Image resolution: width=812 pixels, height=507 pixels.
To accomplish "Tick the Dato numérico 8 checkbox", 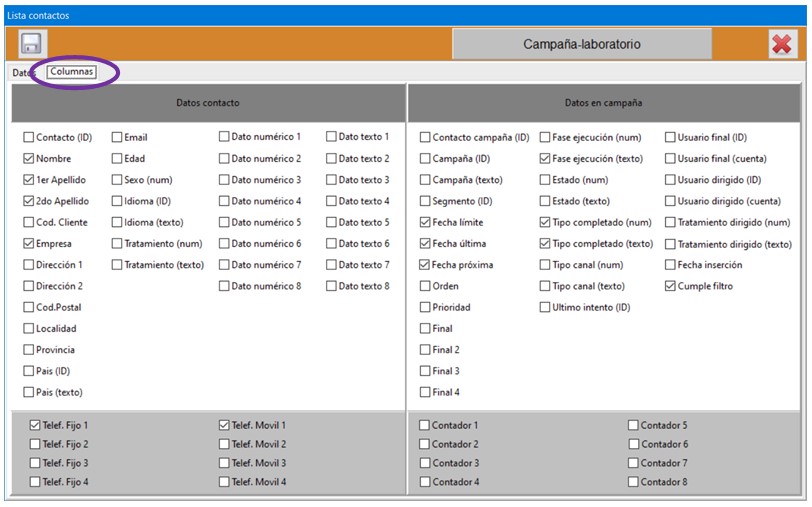I will [224, 286].
